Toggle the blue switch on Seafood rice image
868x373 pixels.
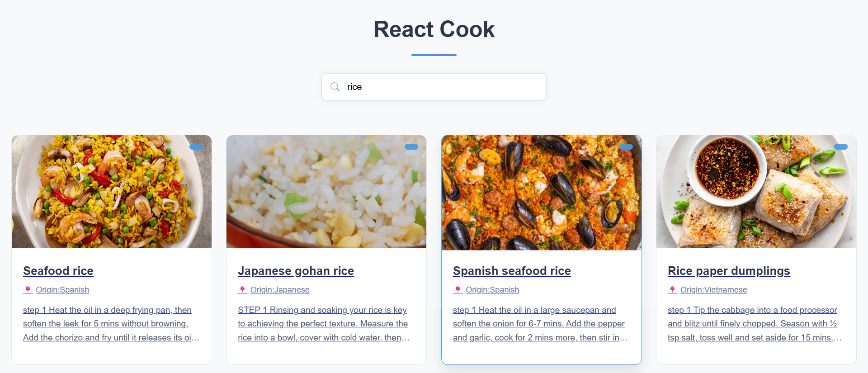click(197, 146)
